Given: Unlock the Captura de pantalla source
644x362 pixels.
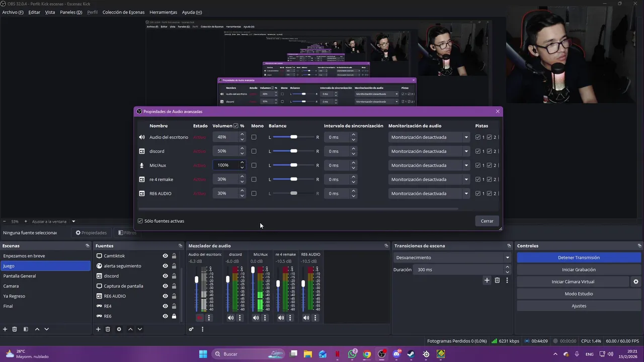Looking at the screenshot, I should click(174, 286).
